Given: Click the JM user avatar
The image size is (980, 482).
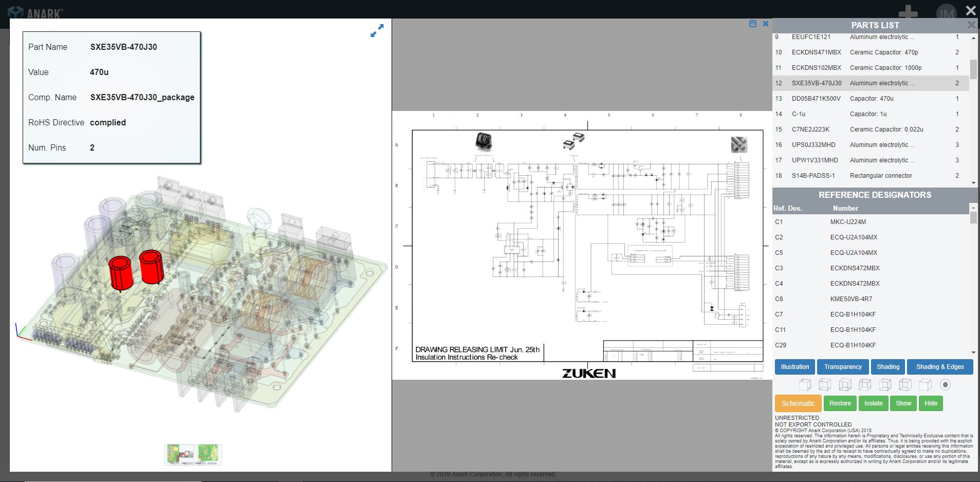Looking at the screenshot, I should tap(946, 13).
